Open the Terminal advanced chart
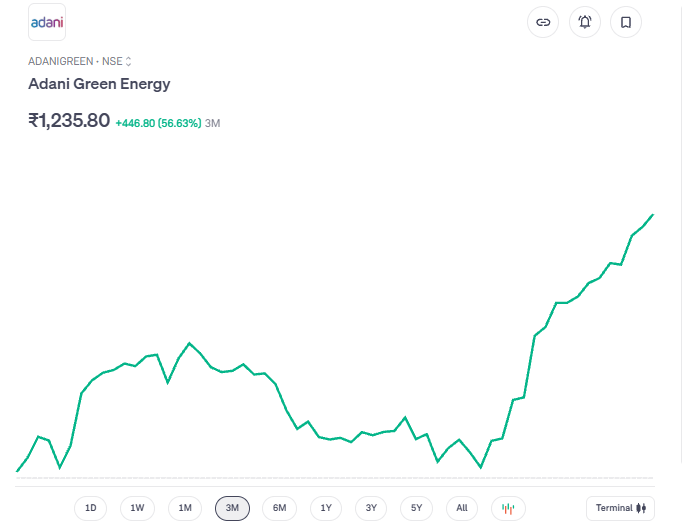 tap(620, 508)
